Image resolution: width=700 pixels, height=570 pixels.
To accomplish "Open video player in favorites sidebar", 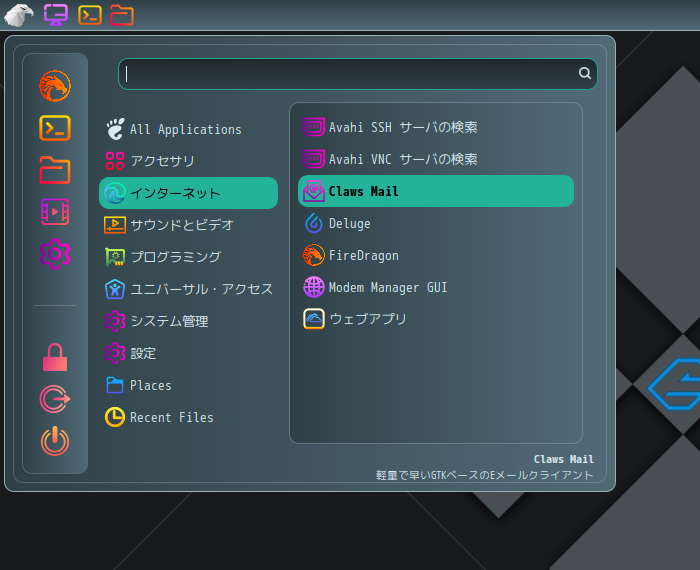I will click(x=55, y=212).
